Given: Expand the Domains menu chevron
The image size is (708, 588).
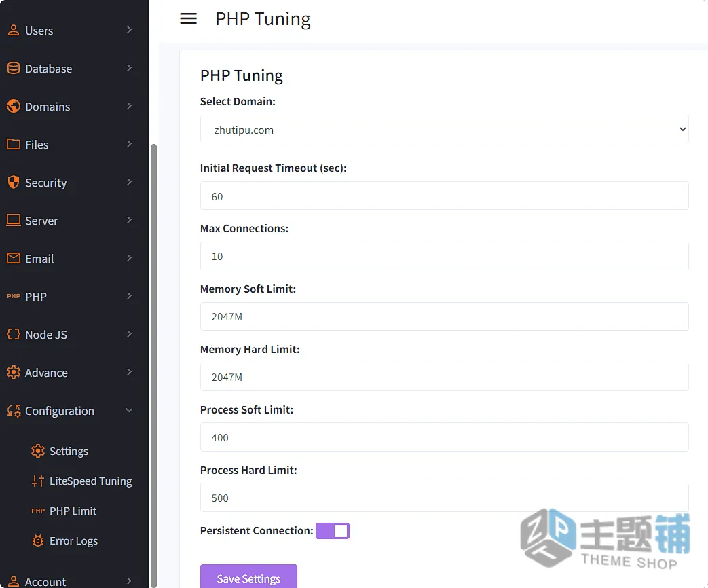Looking at the screenshot, I should [x=129, y=106].
